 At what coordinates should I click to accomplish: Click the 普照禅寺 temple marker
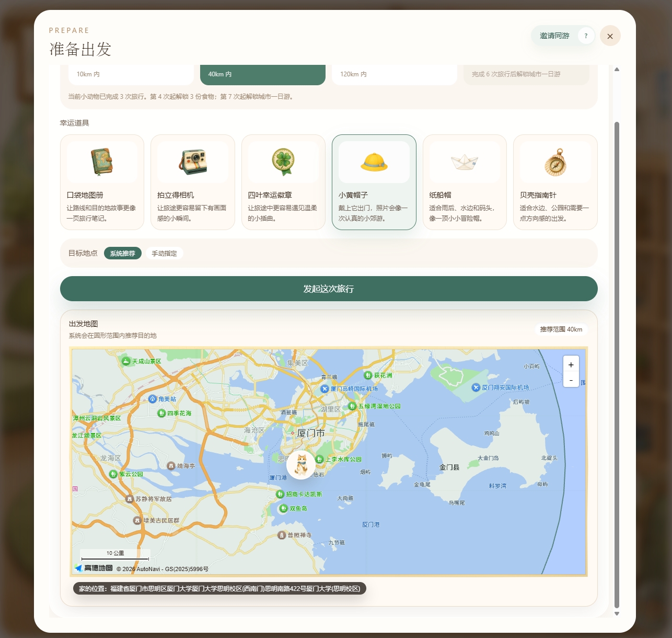[281, 535]
